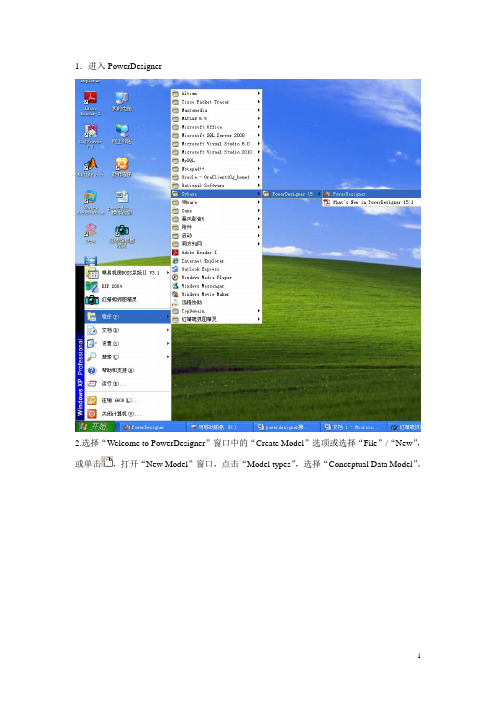Open What's New in PowerDesigner 15.1
Image resolution: width=496 pixels, height=702 pixels.
[x=372, y=202]
